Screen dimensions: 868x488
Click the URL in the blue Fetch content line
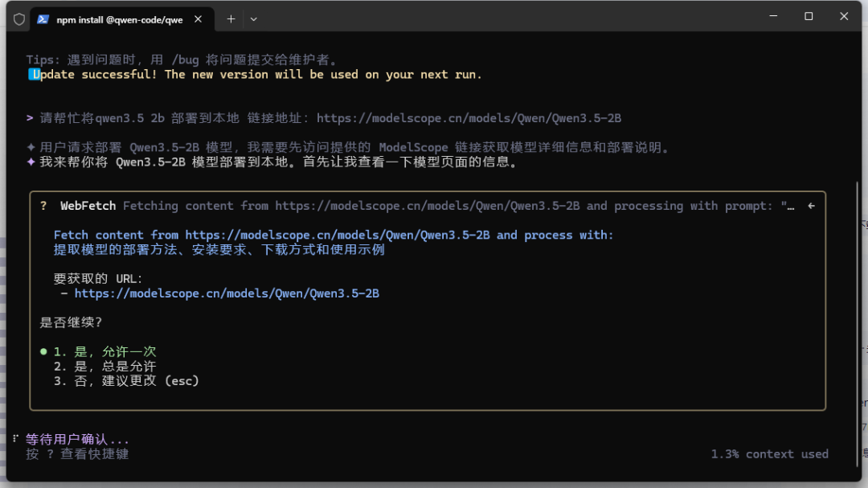338,235
